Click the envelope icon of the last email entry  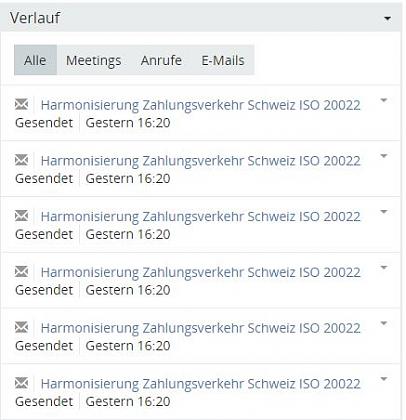click(22, 383)
